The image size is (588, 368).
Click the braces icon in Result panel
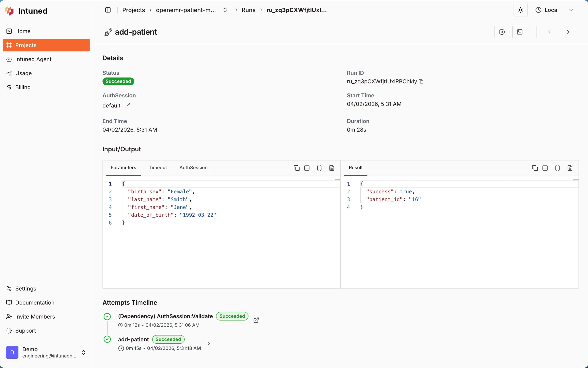tap(558, 168)
